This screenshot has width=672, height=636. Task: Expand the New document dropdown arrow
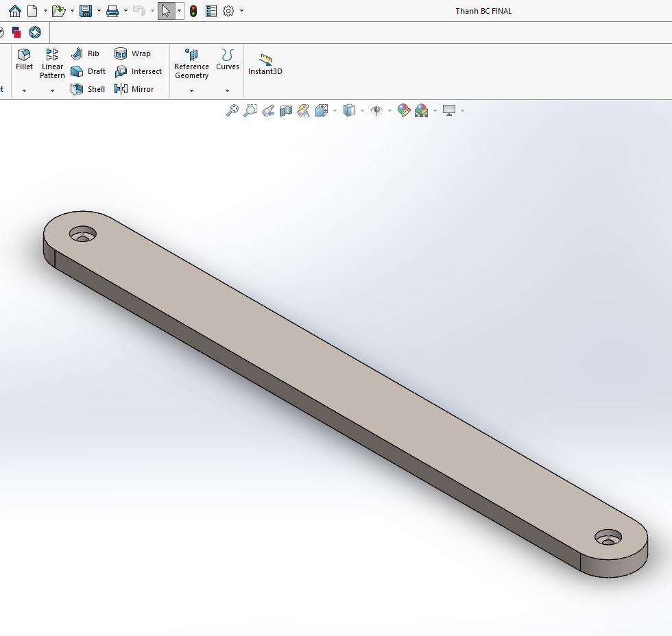pyautogui.click(x=45, y=11)
